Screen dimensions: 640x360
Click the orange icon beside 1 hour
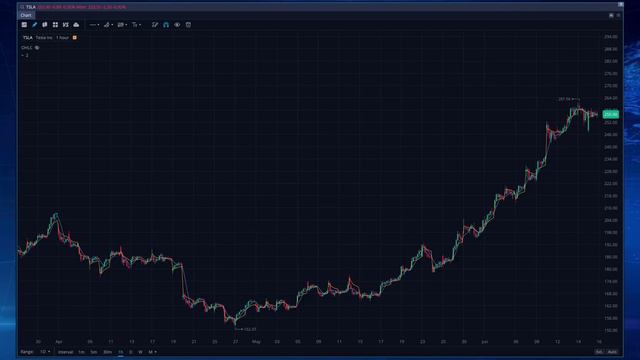pos(74,38)
